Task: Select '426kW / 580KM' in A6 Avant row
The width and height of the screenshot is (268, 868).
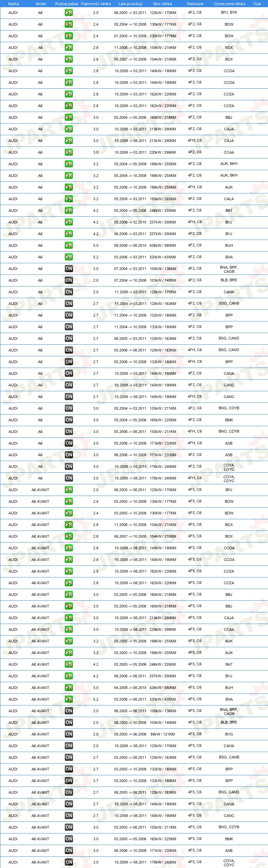Action: [163, 688]
